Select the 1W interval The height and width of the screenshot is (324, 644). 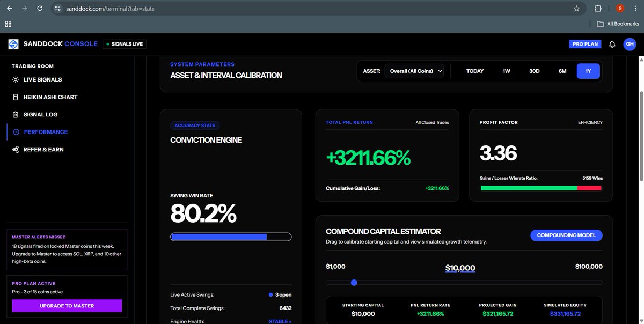pyautogui.click(x=506, y=71)
